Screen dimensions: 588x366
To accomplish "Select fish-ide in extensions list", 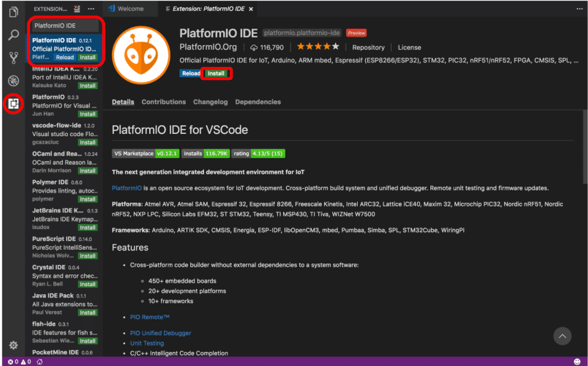I will pyautogui.click(x=64, y=332).
